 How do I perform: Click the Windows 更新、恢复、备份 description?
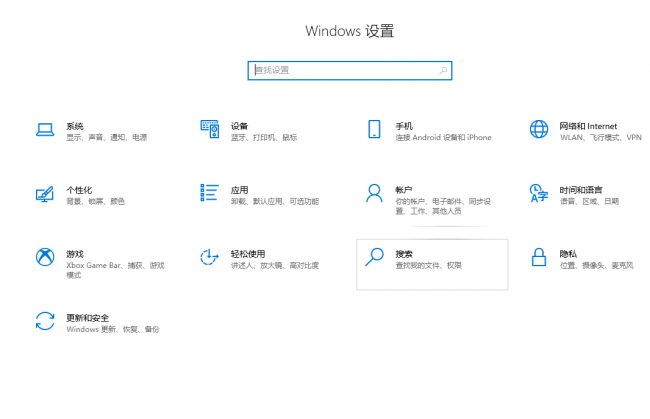pyautogui.click(x=113, y=329)
